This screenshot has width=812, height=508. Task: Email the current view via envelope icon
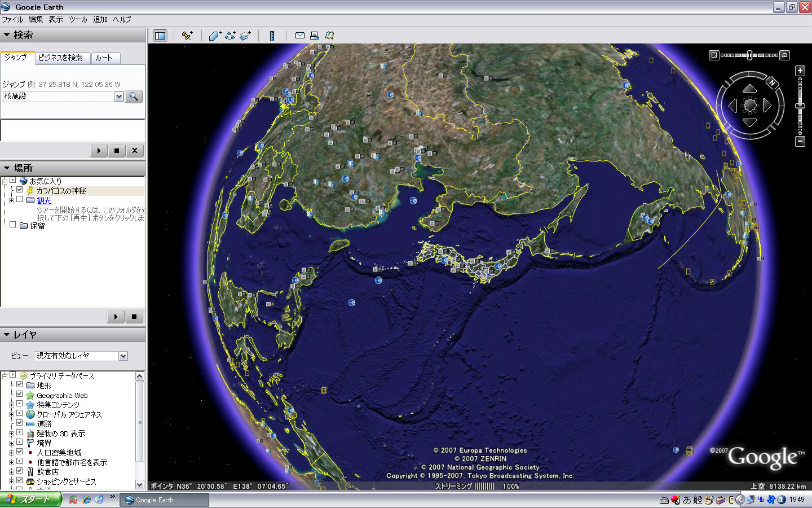(300, 36)
